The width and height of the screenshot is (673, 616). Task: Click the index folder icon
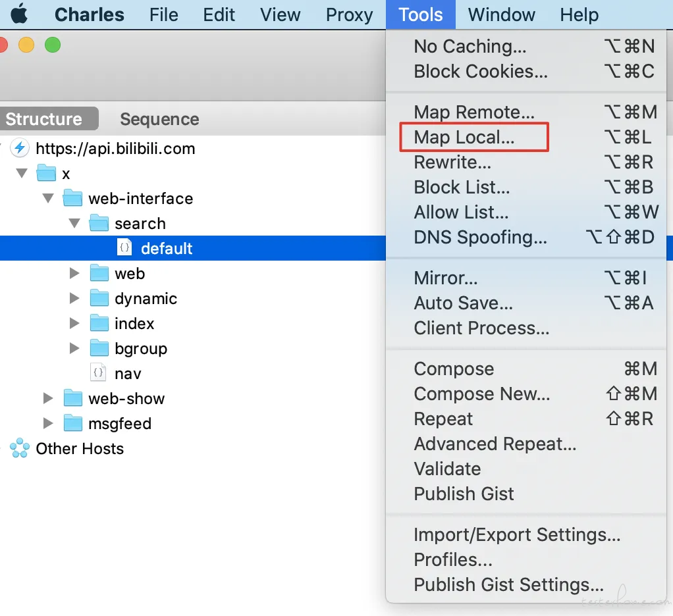point(99,323)
